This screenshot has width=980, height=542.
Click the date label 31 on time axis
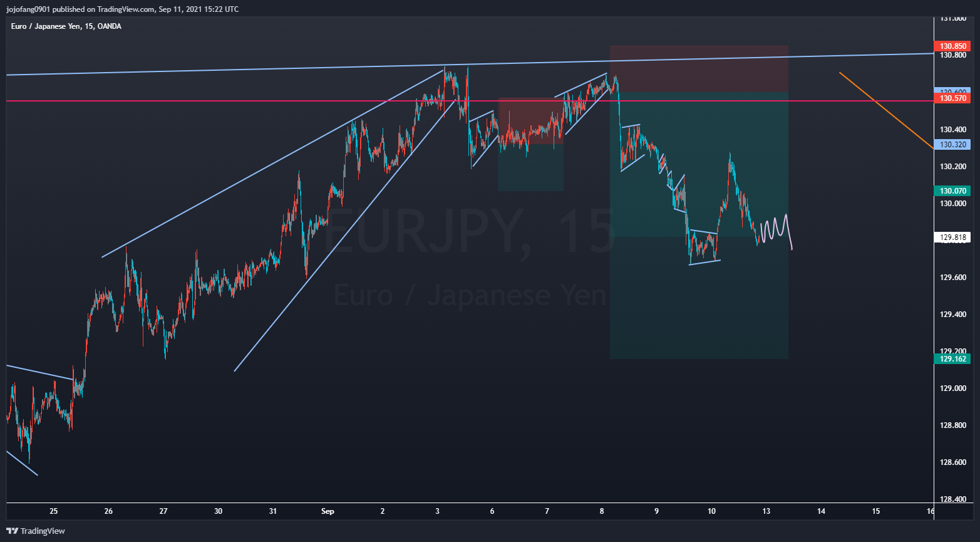point(273,511)
